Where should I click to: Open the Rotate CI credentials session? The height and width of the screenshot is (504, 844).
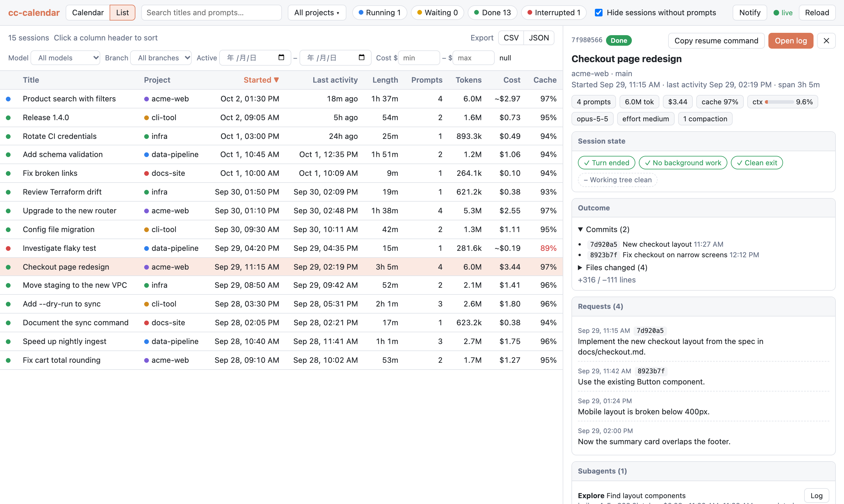281,136
